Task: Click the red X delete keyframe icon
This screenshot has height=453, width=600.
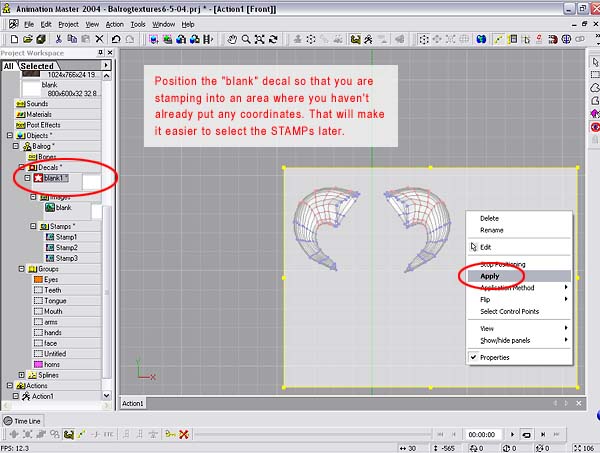Action: point(184,434)
